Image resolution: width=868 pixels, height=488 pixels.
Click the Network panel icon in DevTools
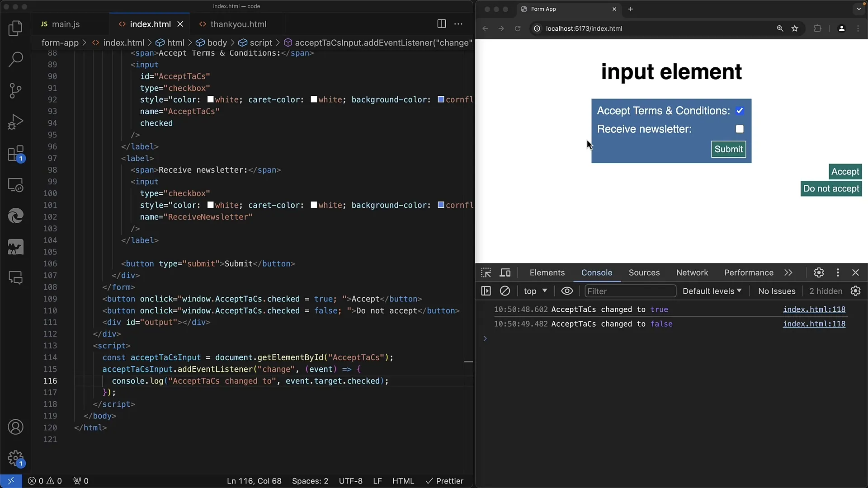click(x=692, y=272)
